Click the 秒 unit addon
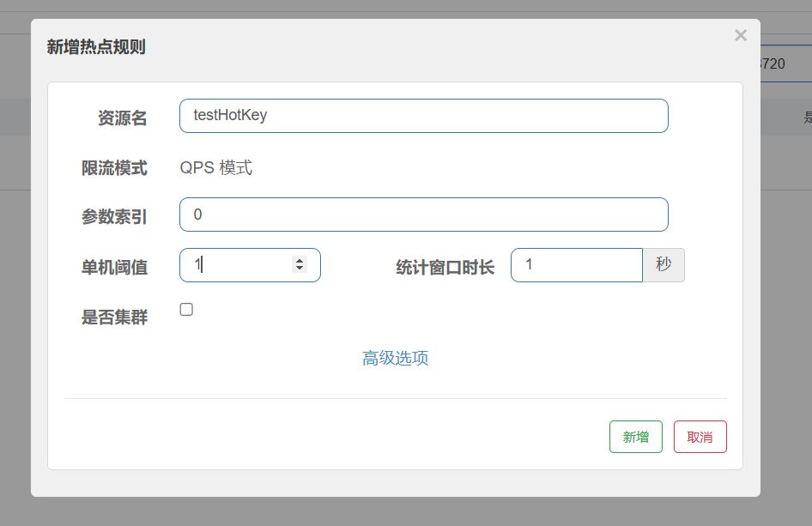 (664, 265)
